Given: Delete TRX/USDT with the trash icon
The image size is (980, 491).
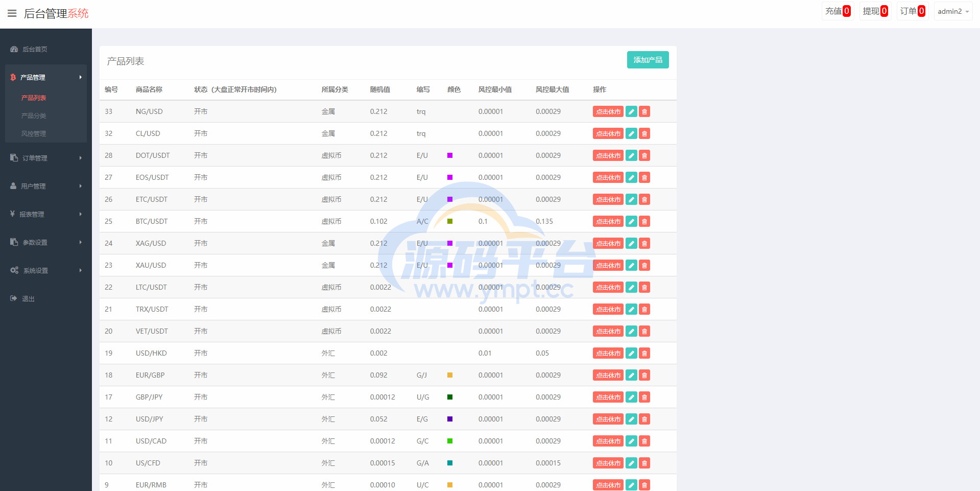Looking at the screenshot, I should tap(644, 309).
